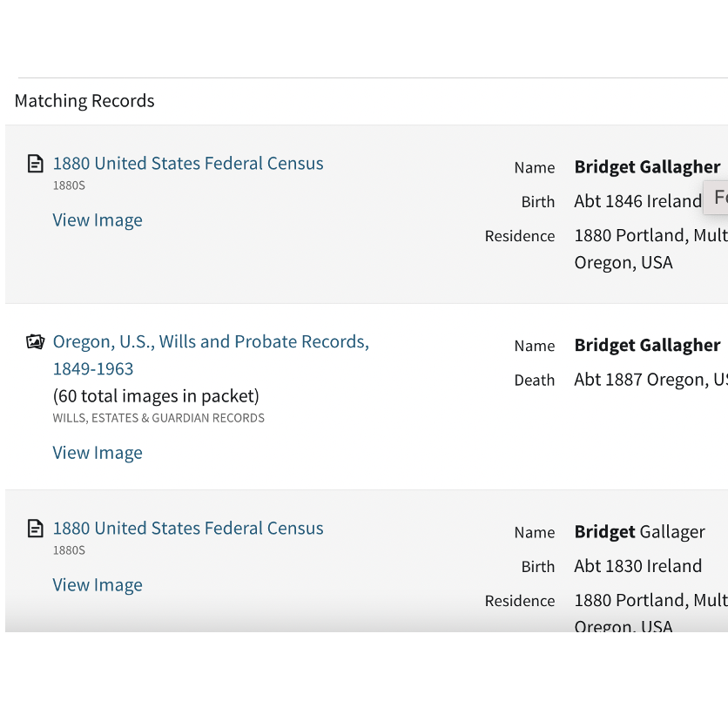The height and width of the screenshot is (728, 728).
Task: Click the partially hidden tooltip beside Abt 1846 Ireland
Action: (716, 198)
